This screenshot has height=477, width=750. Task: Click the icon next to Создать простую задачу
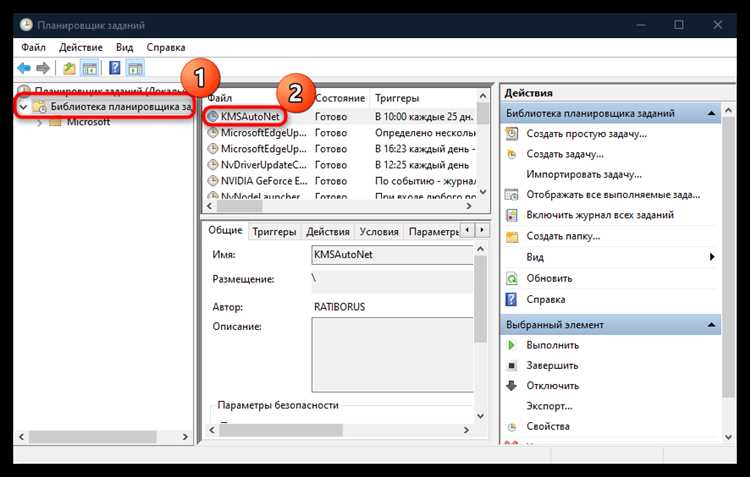[x=512, y=133]
